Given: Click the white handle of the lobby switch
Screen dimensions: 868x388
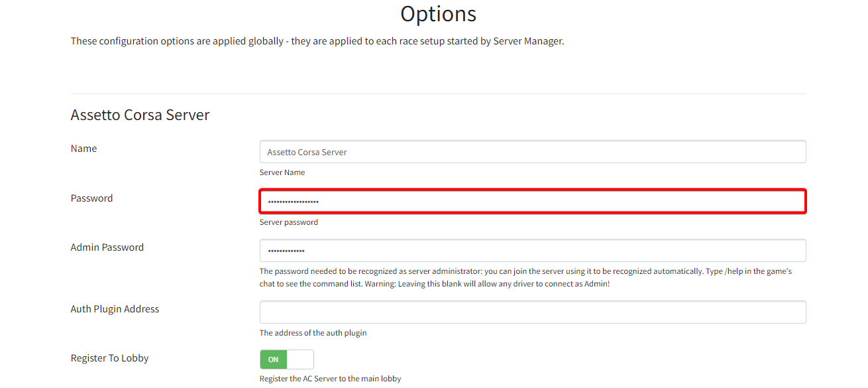Looking at the screenshot, I should pos(300,359).
